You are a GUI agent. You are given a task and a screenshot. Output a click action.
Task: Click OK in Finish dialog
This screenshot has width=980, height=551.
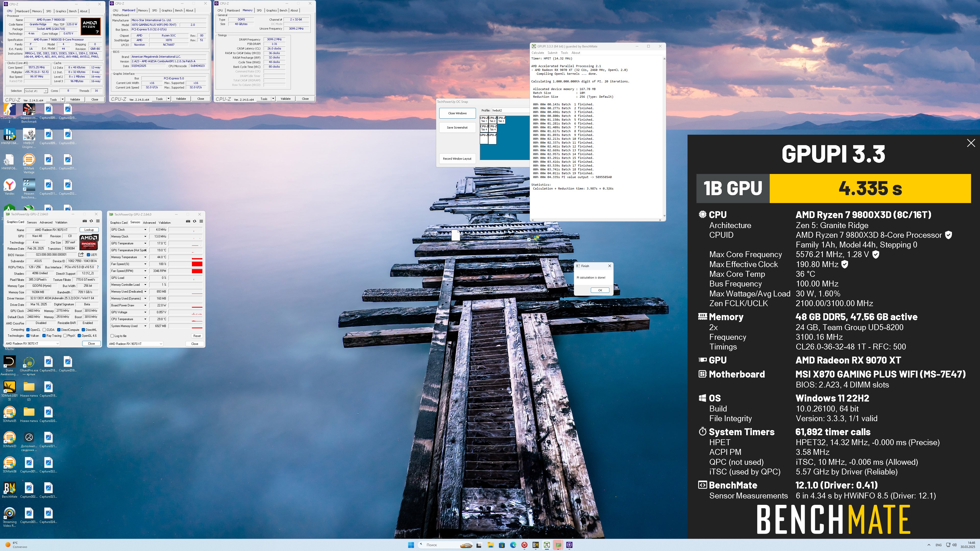pos(600,290)
